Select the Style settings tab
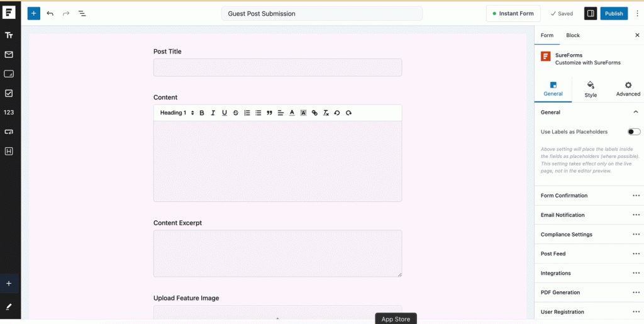This screenshot has height=324, width=644. (591, 89)
